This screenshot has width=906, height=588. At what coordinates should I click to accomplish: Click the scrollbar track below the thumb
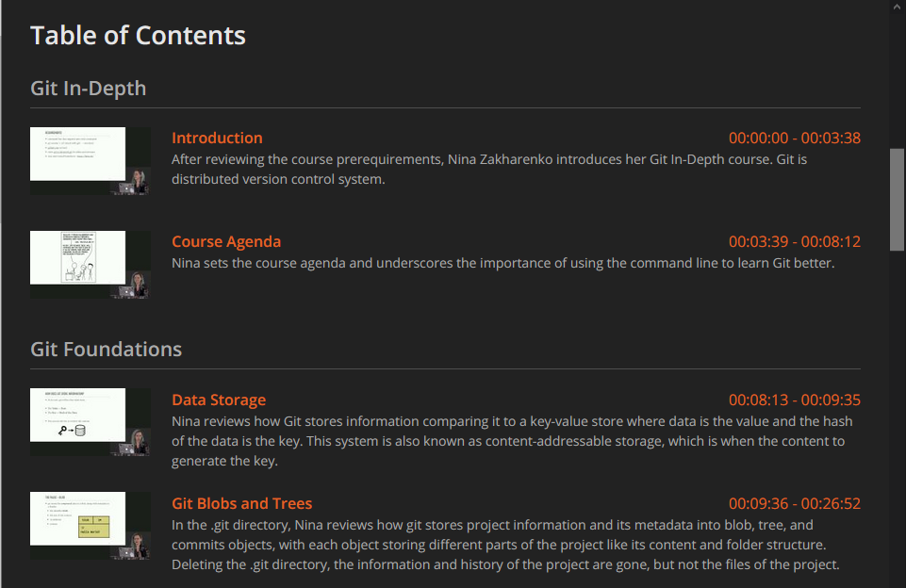click(x=896, y=424)
